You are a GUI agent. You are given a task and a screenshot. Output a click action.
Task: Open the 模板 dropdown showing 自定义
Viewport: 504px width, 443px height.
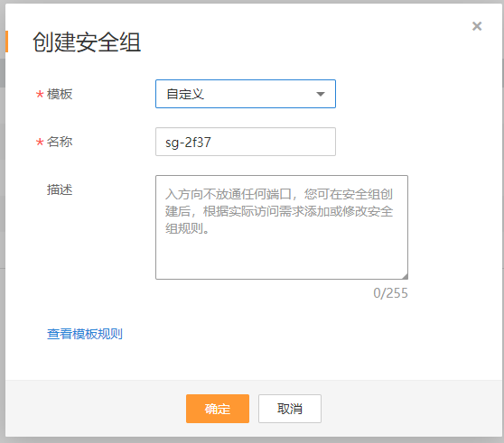tap(246, 94)
